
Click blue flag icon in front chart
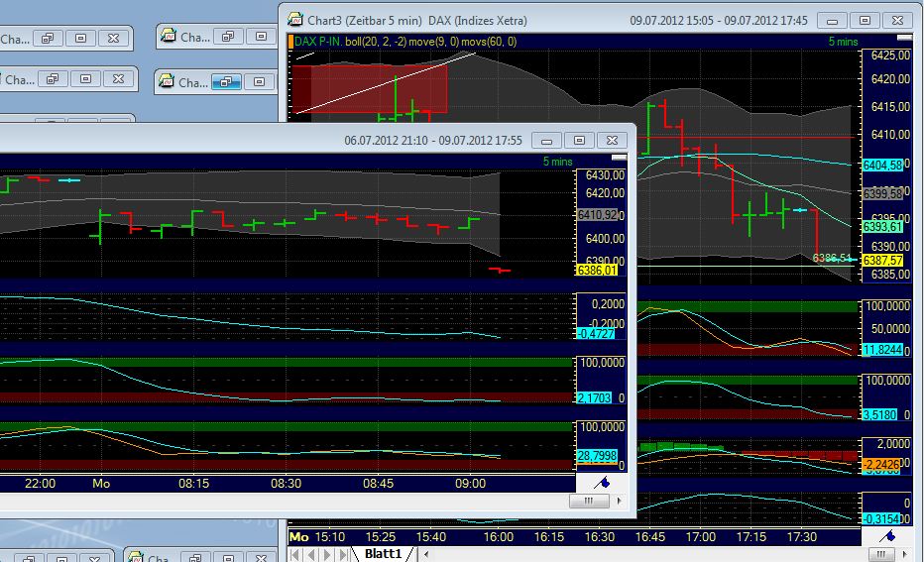(602, 483)
